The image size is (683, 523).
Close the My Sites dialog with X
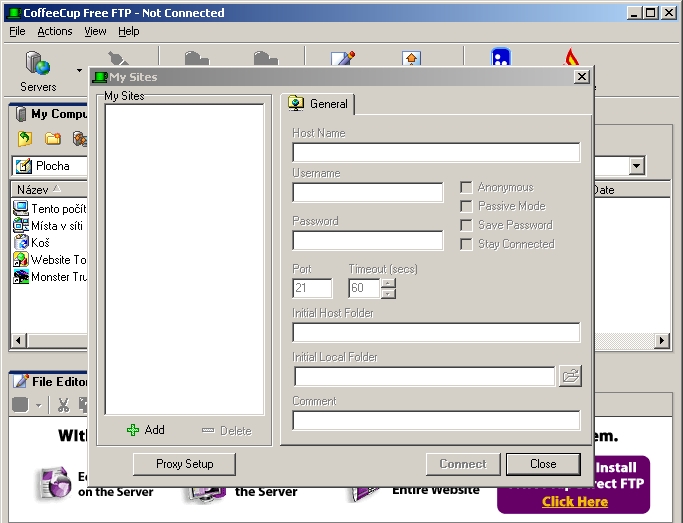tap(582, 77)
